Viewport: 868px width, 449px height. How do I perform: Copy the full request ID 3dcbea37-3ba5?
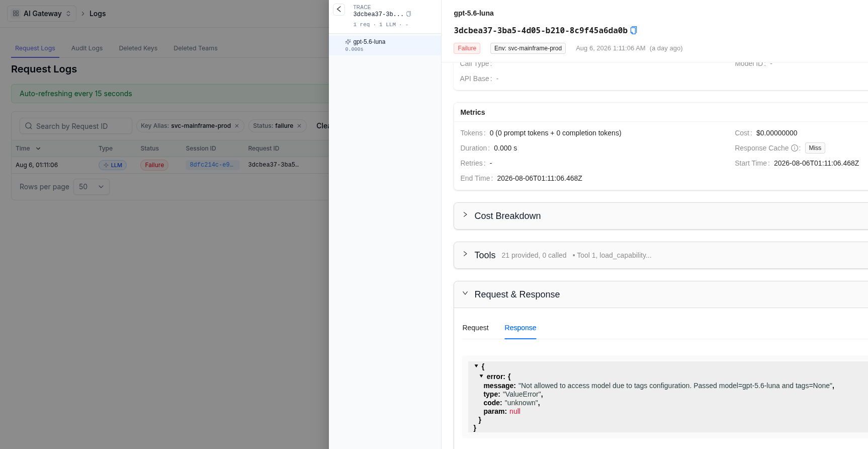634,30
